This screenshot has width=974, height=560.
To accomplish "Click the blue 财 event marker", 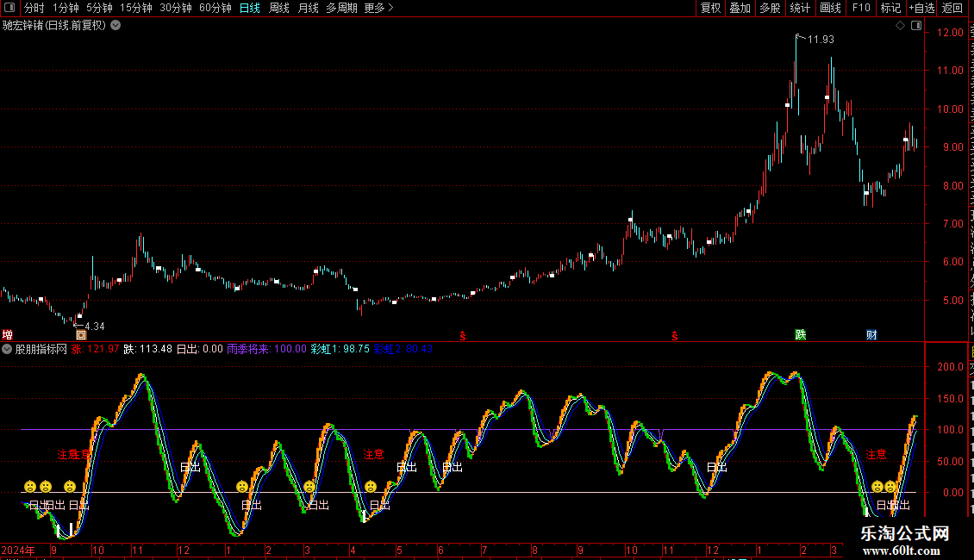I will [871, 335].
